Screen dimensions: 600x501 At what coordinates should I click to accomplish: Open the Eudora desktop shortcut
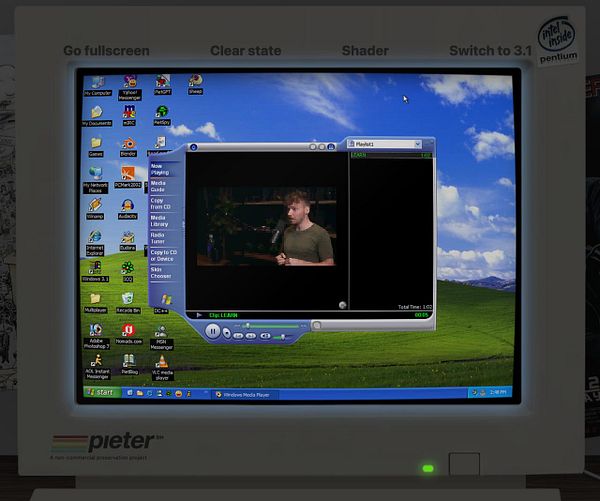pyautogui.click(x=127, y=241)
